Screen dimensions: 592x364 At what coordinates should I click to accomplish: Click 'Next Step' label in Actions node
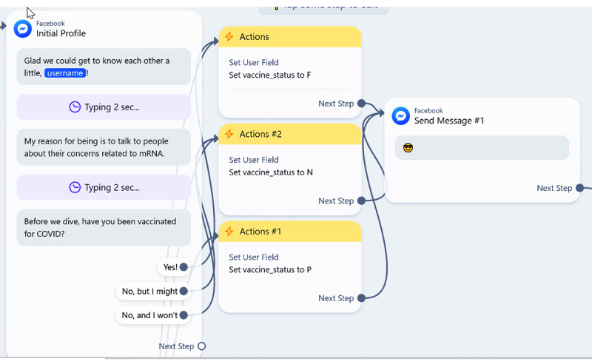tap(336, 104)
